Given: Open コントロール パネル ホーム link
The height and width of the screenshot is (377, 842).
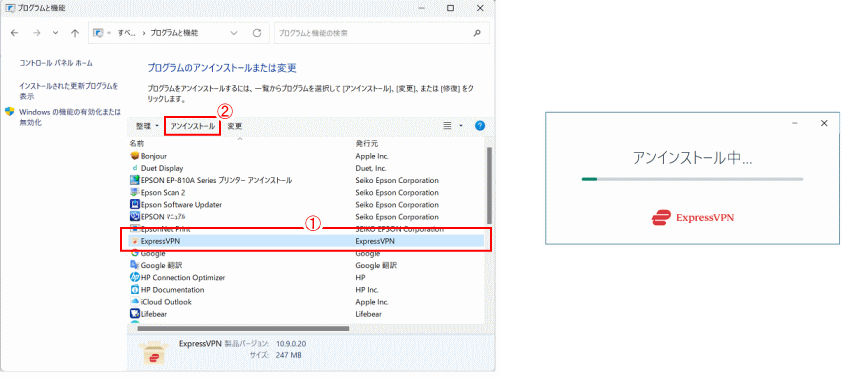Looking at the screenshot, I should [56, 63].
